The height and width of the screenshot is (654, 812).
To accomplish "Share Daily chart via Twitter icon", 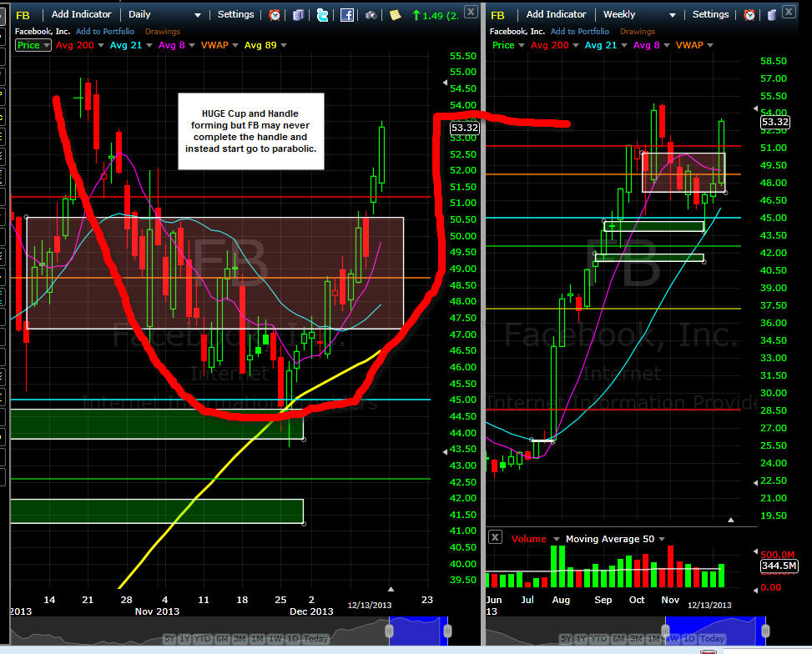I will (322, 15).
